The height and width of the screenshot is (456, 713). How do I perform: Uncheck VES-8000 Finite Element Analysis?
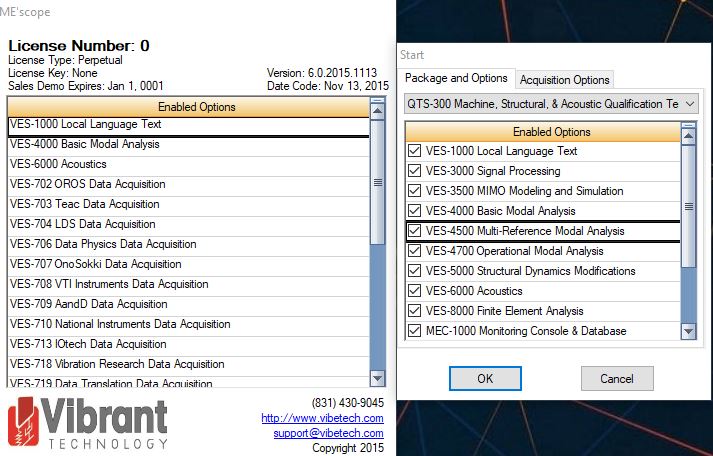click(x=415, y=311)
